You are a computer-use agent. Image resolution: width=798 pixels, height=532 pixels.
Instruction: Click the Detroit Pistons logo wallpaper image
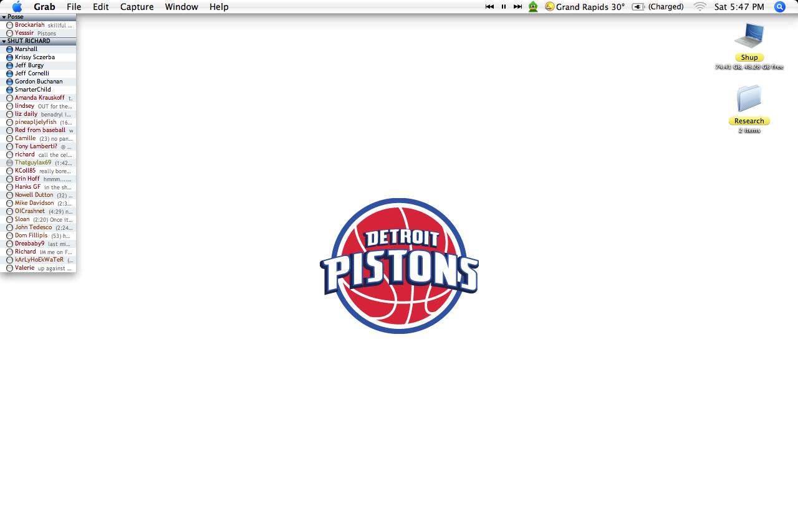coord(399,266)
